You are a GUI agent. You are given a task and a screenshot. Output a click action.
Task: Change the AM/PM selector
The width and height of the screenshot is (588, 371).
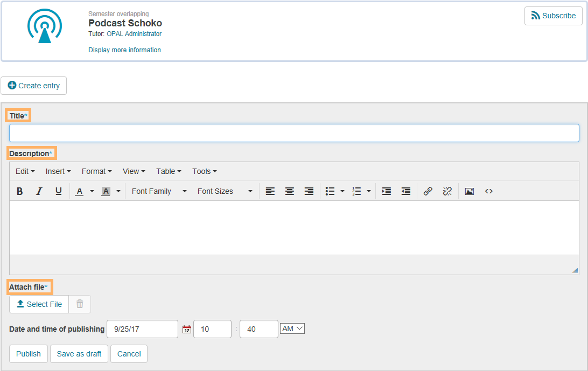[x=292, y=328]
